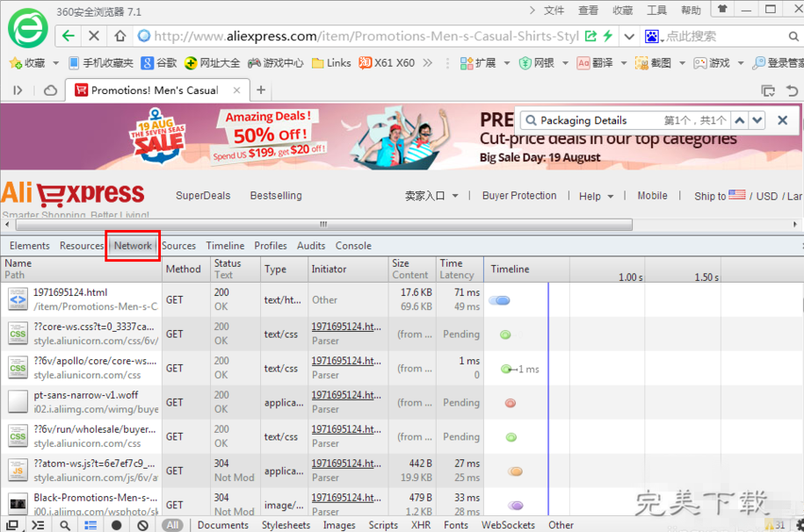Screen dimensions: 804x532
Task: Open the X61 X60 bookmark
Action: coord(388,63)
